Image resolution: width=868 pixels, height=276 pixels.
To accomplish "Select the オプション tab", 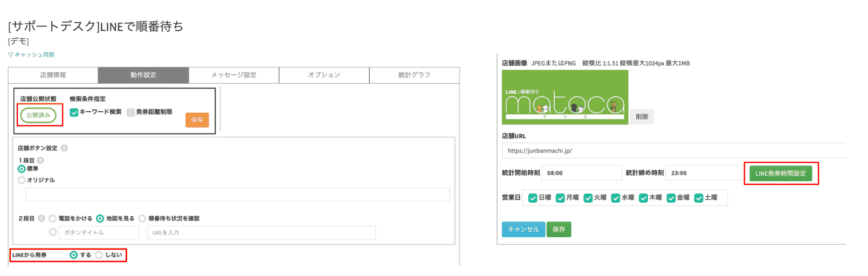I will [324, 75].
